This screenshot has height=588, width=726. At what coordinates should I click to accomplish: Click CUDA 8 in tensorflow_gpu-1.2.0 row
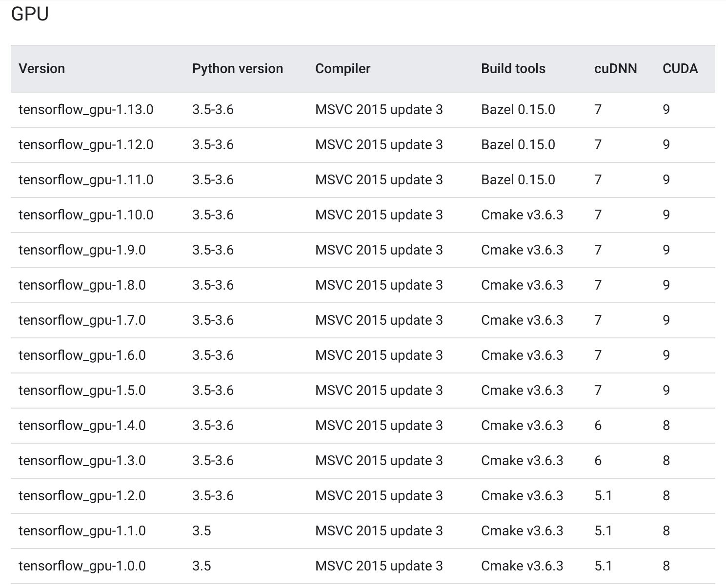pos(666,495)
